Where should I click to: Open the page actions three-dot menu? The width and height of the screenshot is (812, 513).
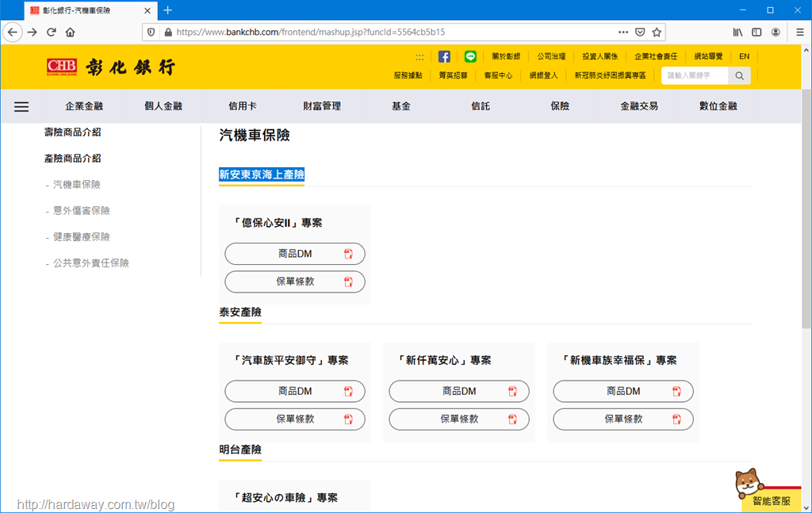tap(623, 32)
